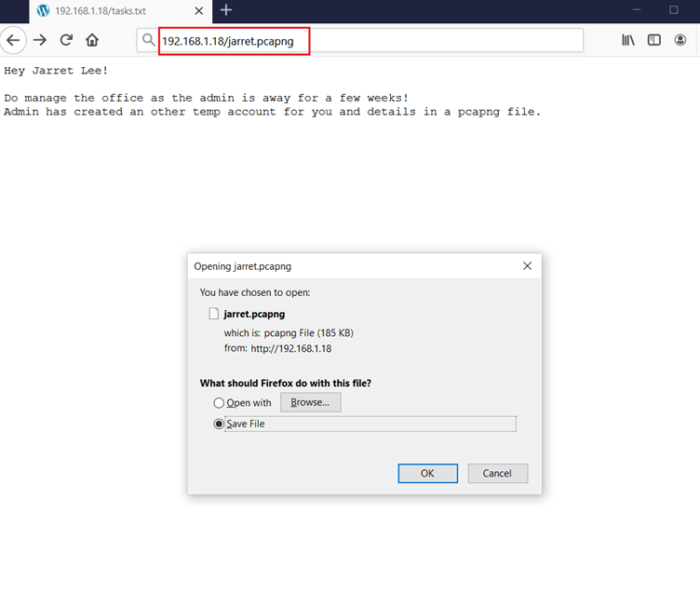Image resolution: width=700 pixels, height=593 pixels.
Task: Show the sidebar panel
Action: (x=654, y=40)
